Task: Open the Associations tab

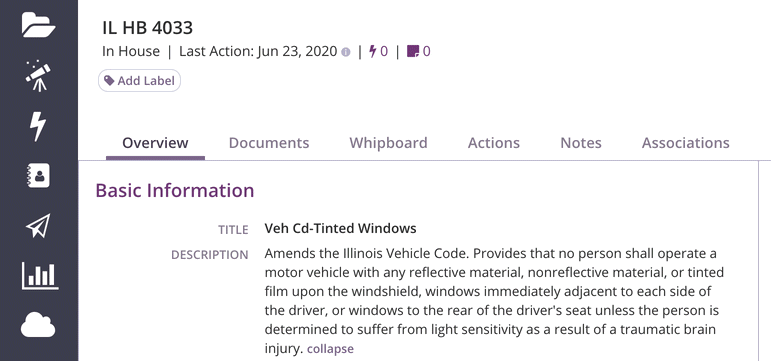Action: tap(685, 143)
